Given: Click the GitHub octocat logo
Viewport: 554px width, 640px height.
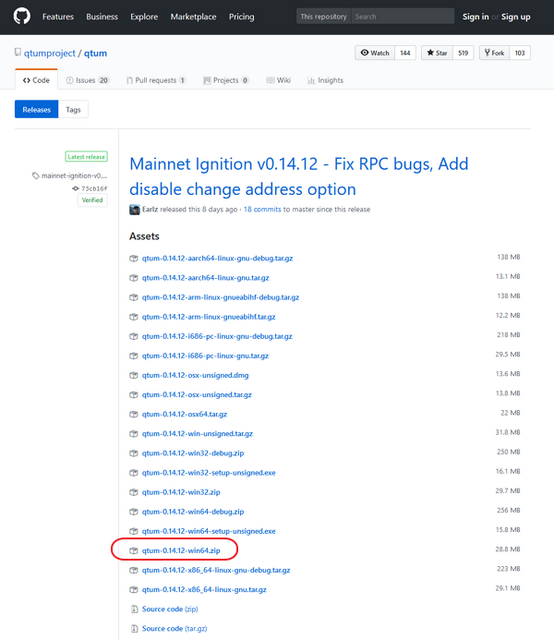Looking at the screenshot, I should point(22,16).
